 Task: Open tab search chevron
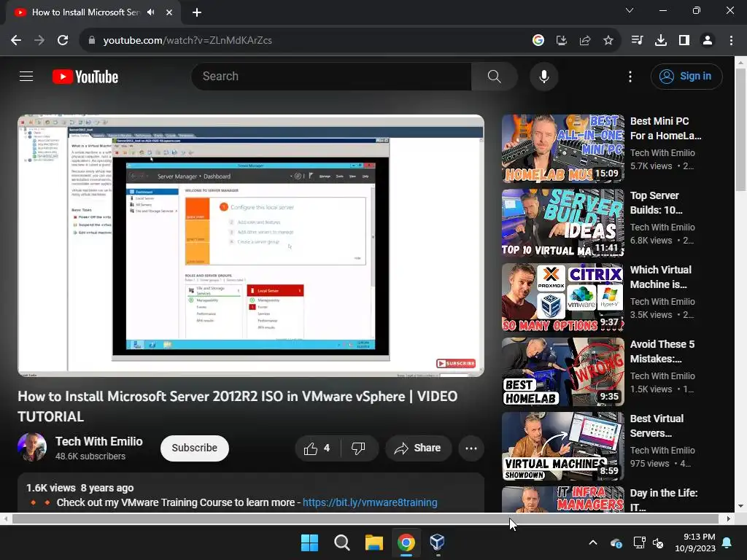pos(630,10)
